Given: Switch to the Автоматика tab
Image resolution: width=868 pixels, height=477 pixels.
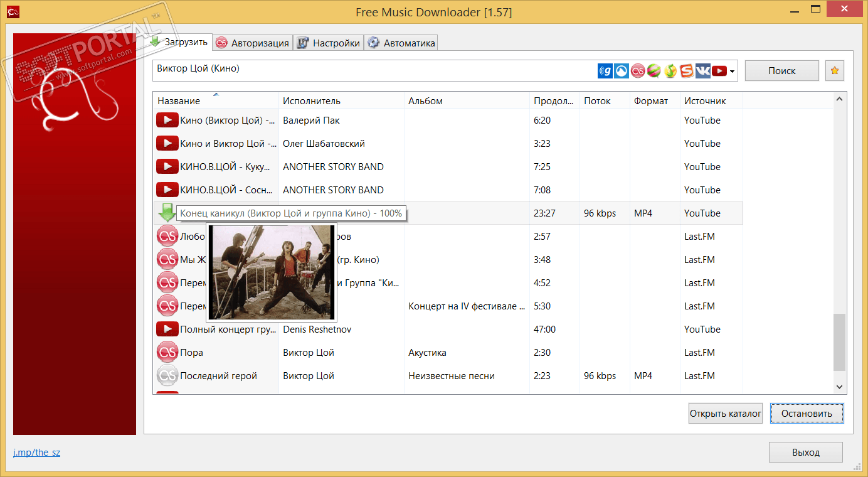Looking at the screenshot, I should click(x=401, y=43).
